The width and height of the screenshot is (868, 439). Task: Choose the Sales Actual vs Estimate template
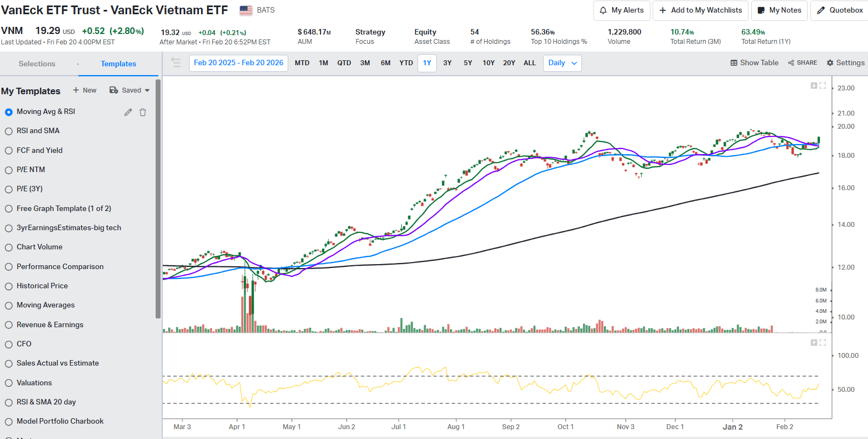(9, 363)
